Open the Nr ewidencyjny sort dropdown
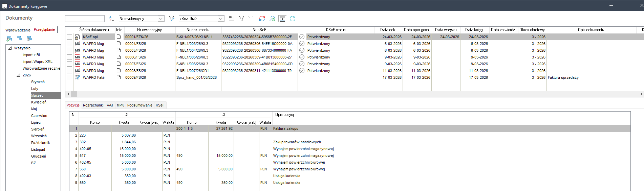Viewport: 644px width, 191px height. (161, 19)
